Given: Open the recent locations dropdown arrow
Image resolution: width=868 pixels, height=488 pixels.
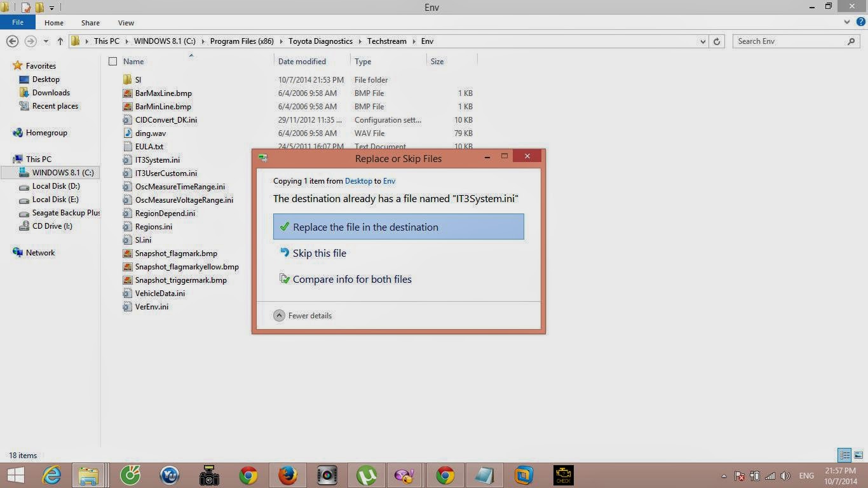Looking at the screenshot, I should [46, 41].
